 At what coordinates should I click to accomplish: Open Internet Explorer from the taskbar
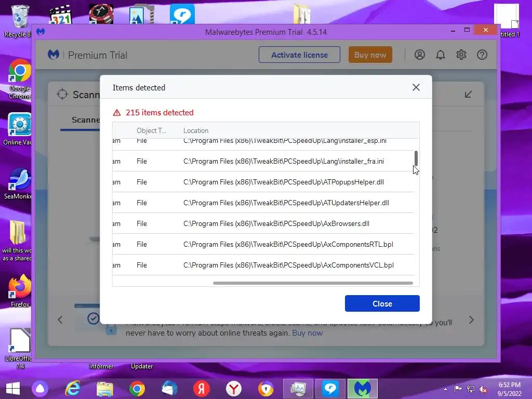73,389
